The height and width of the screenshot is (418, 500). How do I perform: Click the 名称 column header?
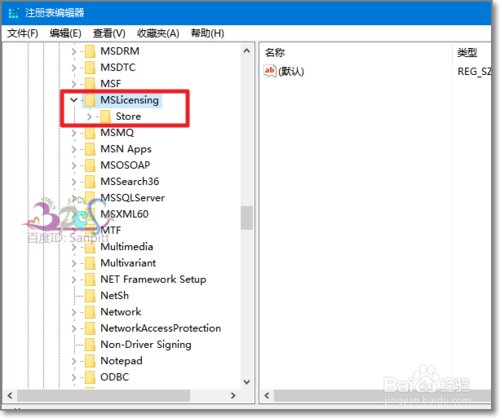click(275, 53)
